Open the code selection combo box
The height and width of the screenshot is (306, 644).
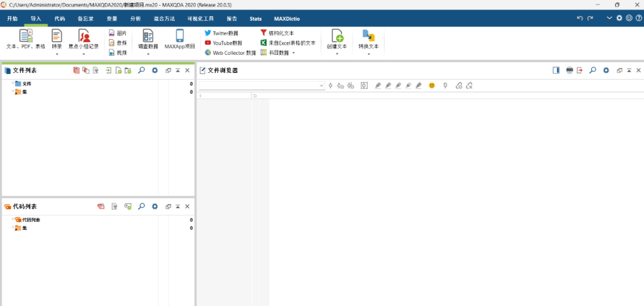pos(262,85)
